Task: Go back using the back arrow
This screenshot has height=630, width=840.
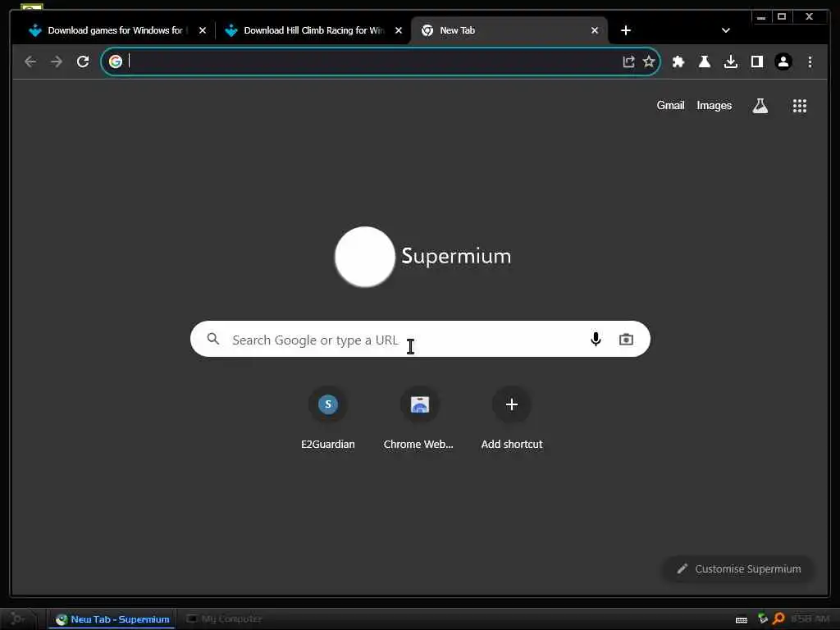Action: [30, 62]
